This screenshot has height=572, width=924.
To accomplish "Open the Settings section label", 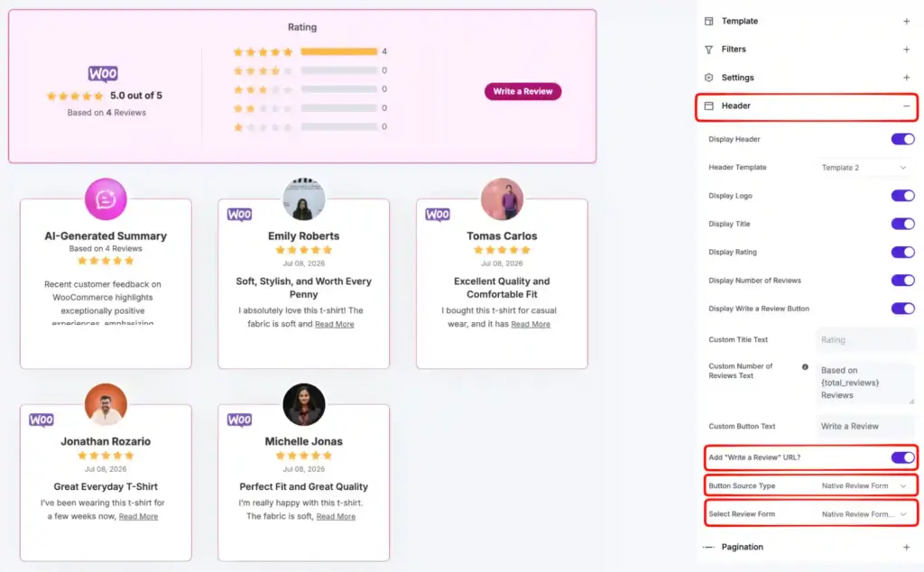I will click(x=737, y=78).
